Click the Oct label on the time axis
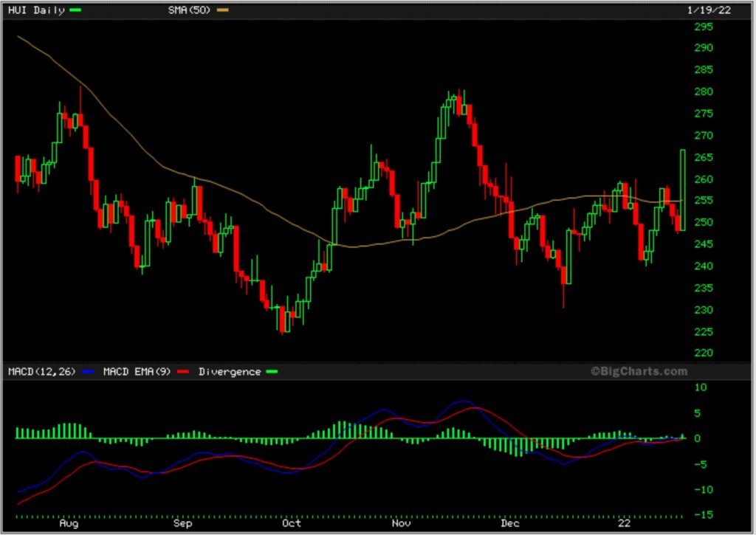 (x=292, y=523)
